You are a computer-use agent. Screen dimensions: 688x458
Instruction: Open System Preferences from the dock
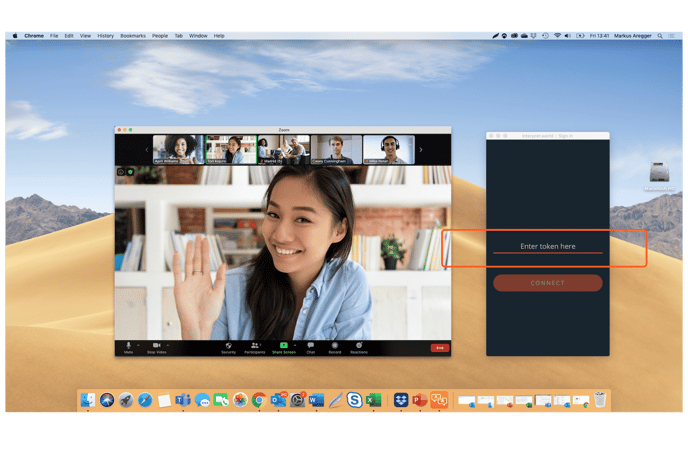[297, 400]
